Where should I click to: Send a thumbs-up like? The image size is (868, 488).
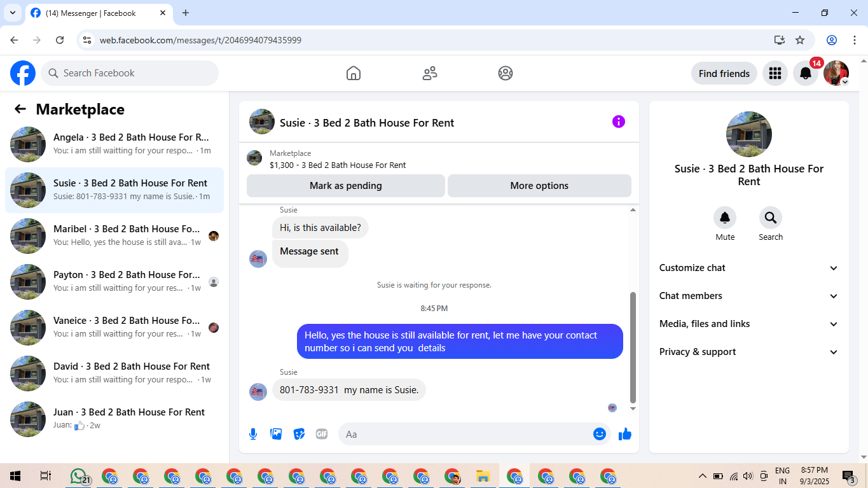pyautogui.click(x=625, y=434)
